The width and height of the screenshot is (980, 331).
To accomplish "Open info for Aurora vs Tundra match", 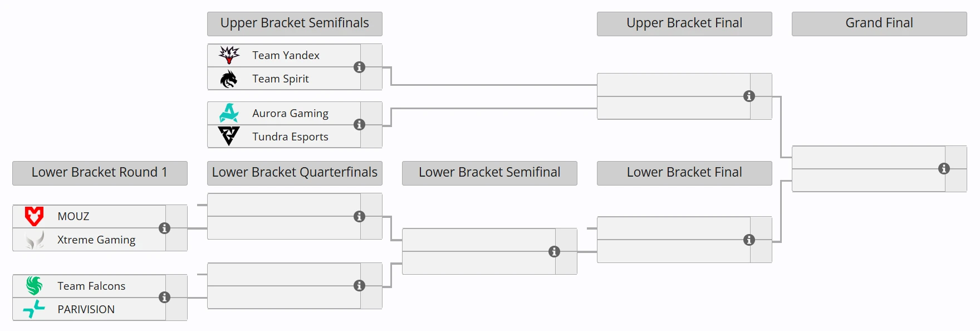I will (360, 125).
